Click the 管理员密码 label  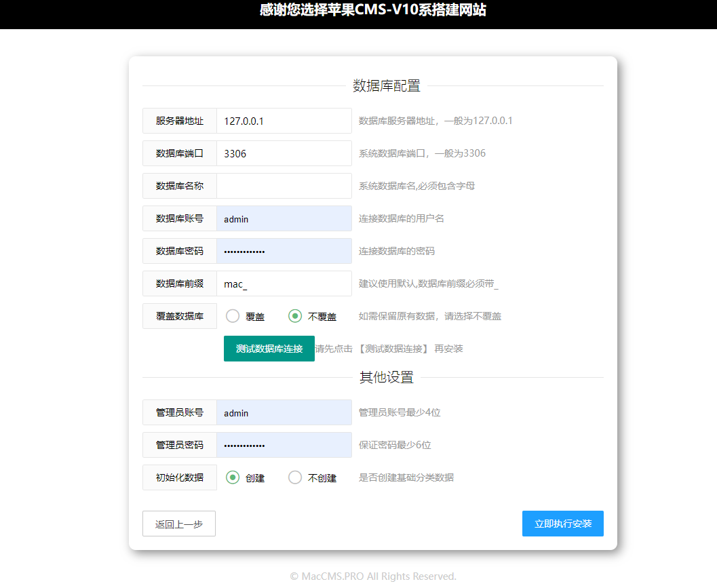click(x=179, y=445)
